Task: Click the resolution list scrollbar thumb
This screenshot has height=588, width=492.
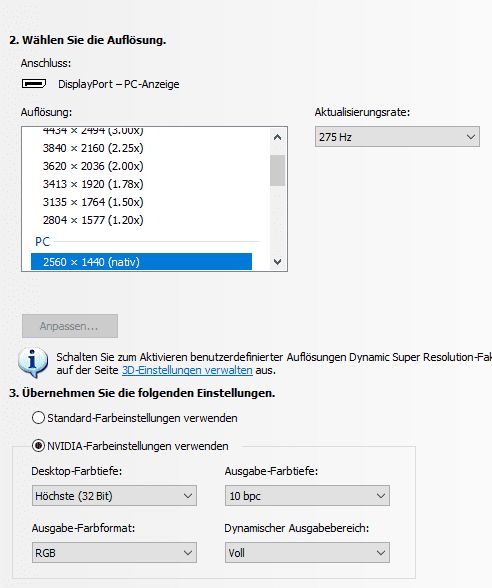Action: tap(278, 170)
